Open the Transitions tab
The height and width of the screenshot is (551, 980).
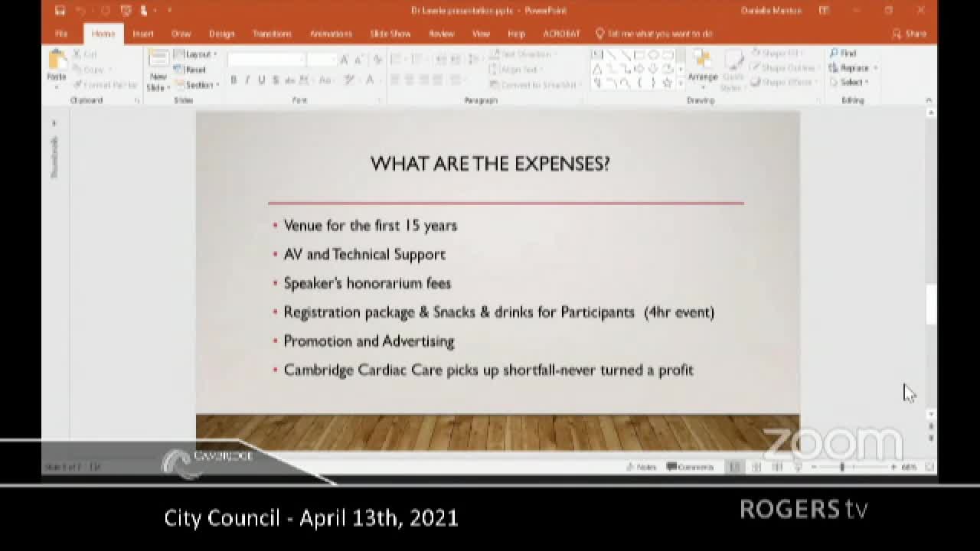tap(272, 34)
